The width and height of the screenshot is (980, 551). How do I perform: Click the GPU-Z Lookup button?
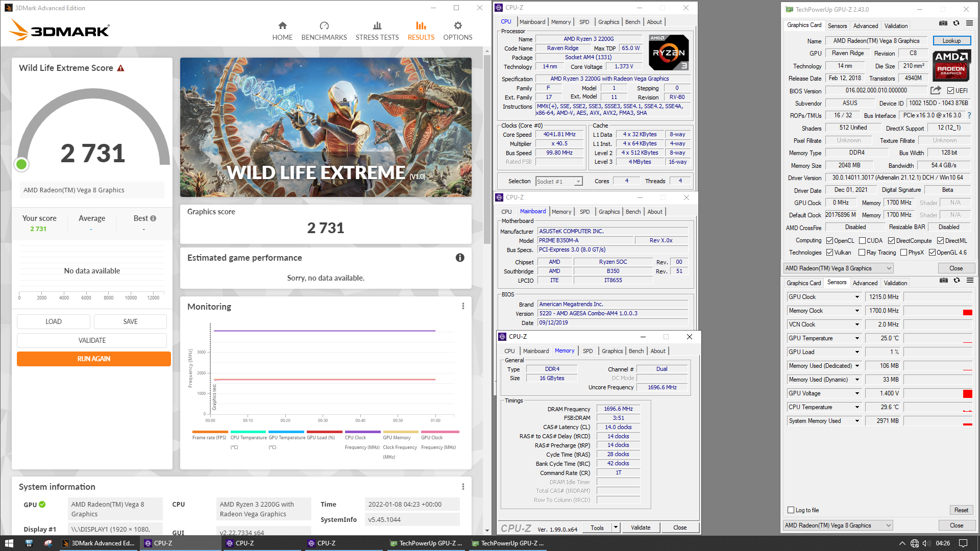pyautogui.click(x=951, y=41)
